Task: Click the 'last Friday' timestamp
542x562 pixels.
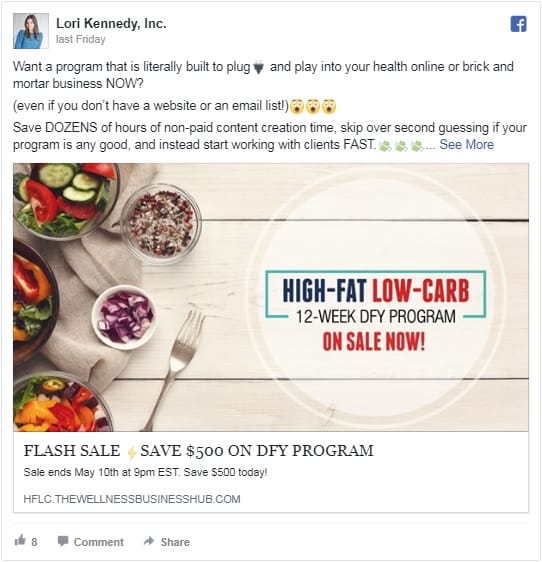Action: pos(81,39)
